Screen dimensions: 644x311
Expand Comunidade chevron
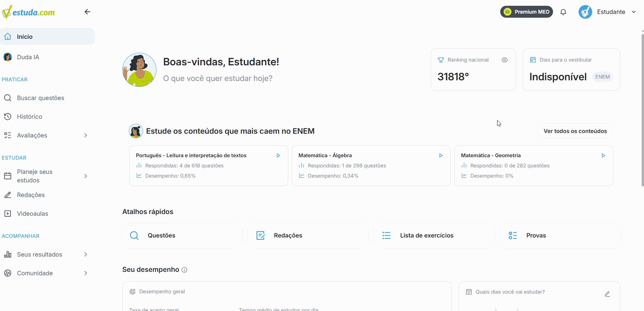[x=86, y=273]
